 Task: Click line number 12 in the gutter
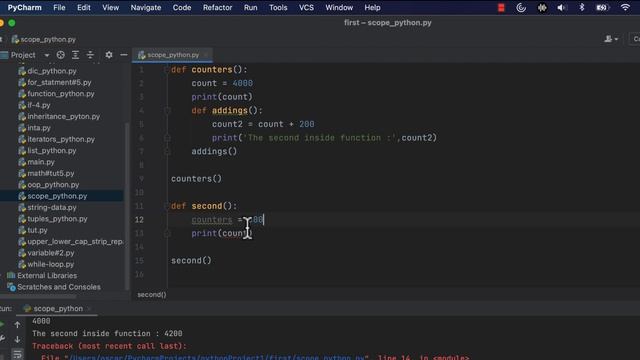[139, 220]
